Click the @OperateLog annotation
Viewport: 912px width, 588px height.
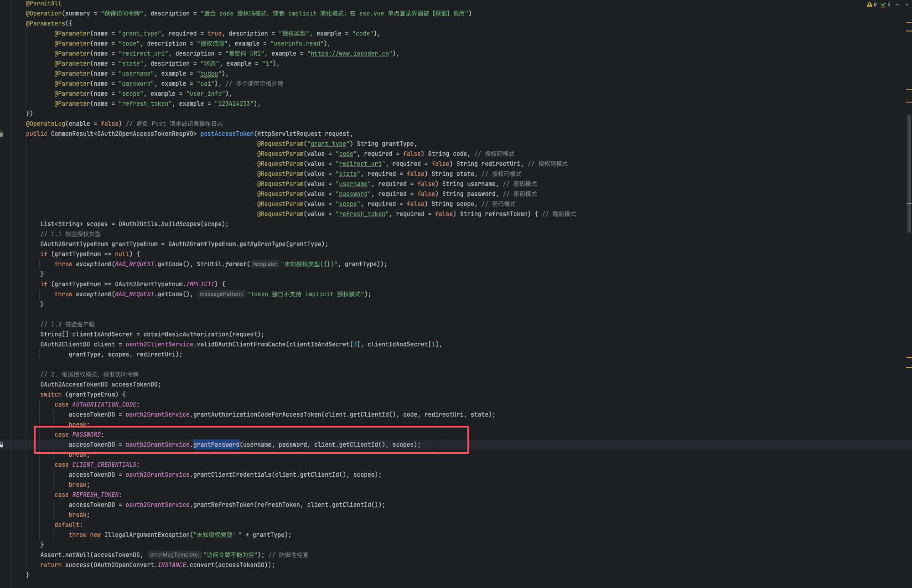46,124
